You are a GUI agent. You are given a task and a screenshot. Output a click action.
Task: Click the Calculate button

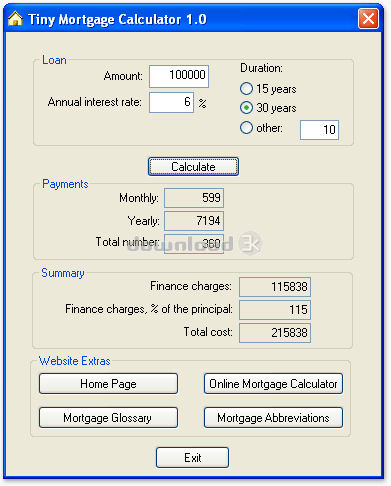pos(193,167)
